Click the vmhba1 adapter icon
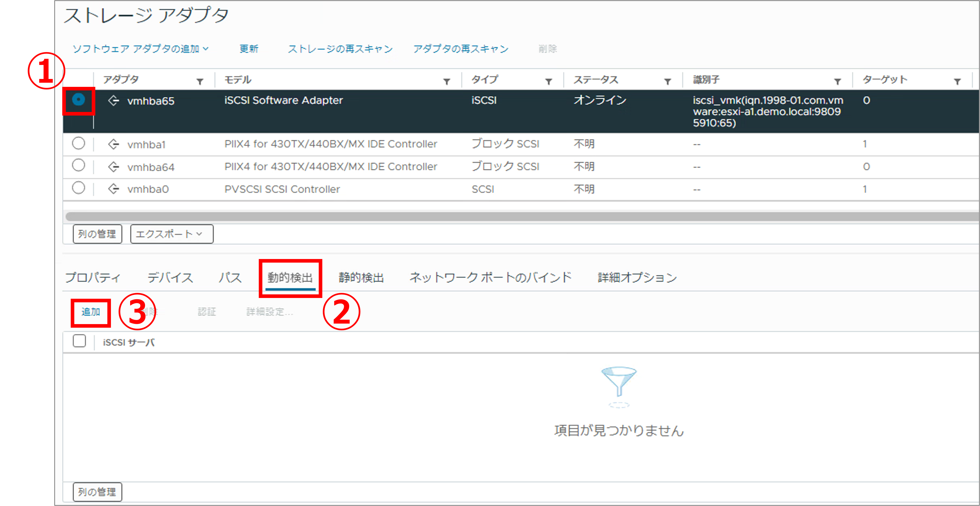Viewport: 980px width, 506px height. pyautogui.click(x=113, y=144)
